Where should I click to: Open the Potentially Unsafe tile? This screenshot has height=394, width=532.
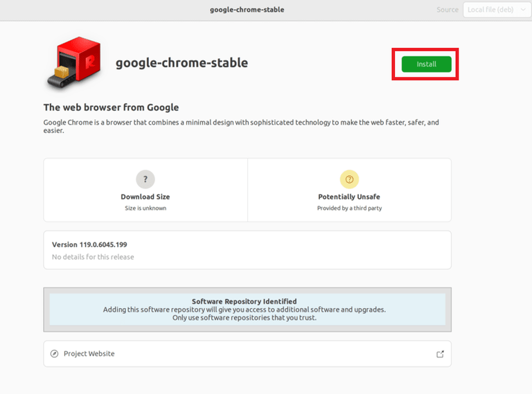coord(349,190)
